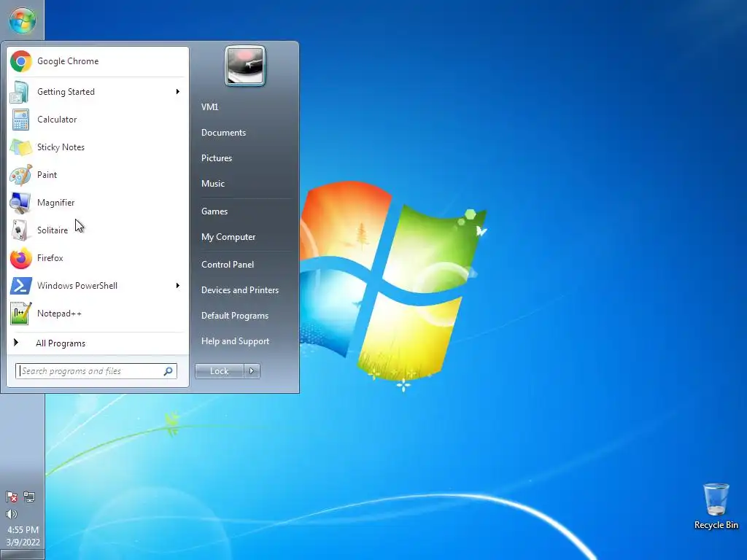Select the Google Chrome text label
This screenshot has width=747, height=560.
point(68,61)
